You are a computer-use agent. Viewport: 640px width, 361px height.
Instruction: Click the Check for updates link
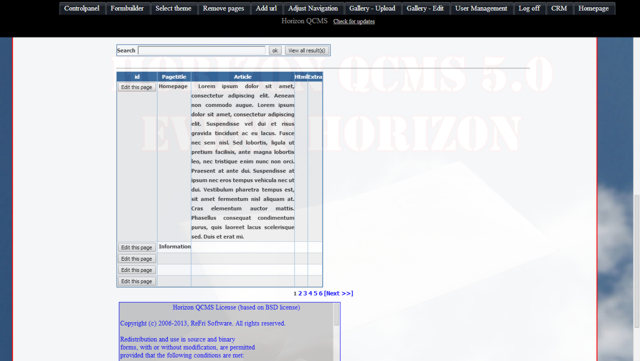click(x=354, y=22)
